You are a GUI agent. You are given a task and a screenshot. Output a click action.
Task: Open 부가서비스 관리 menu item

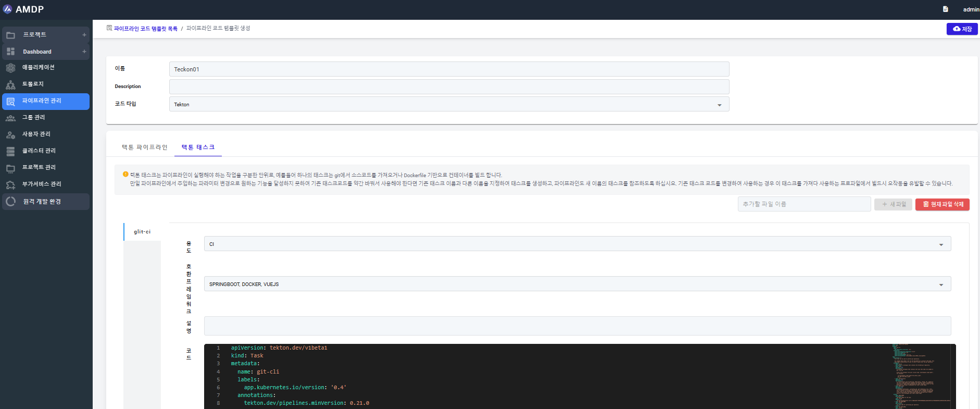pos(46,184)
